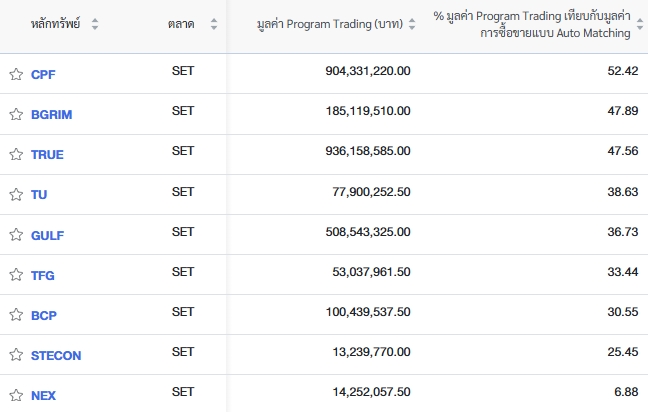The image size is (648, 412).
Task: Sort by ตลาด column arrows
Action: pos(214,24)
